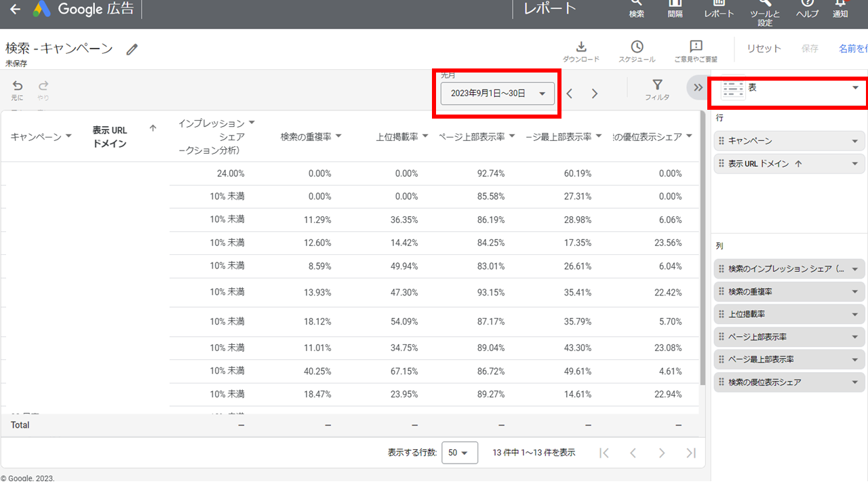Expand ページ最上部表示率 chip dropdown
This screenshot has width=868, height=488.
click(x=855, y=359)
